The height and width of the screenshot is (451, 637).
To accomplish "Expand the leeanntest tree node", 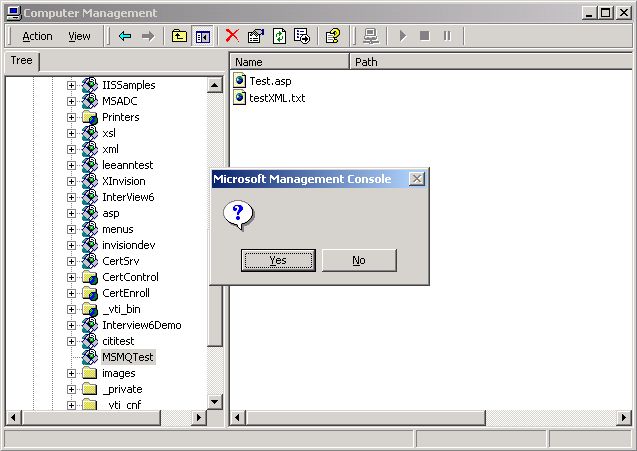I will (71, 165).
